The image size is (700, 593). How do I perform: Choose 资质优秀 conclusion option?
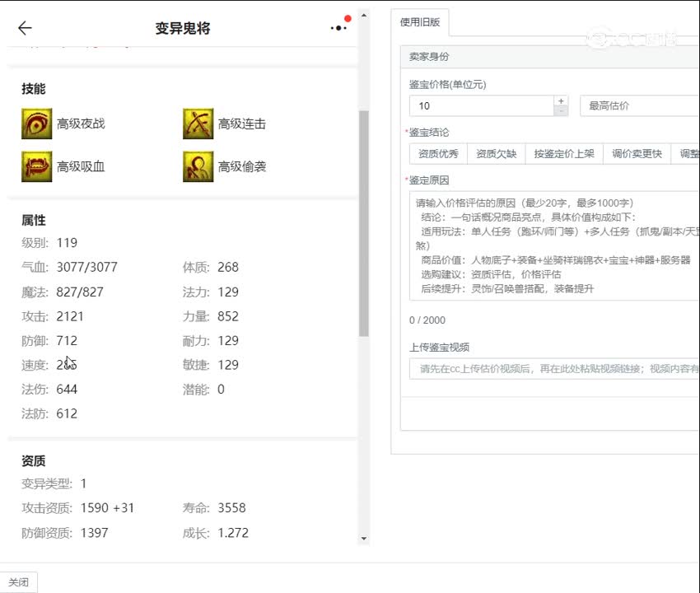pyautogui.click(x=438, y=154)
